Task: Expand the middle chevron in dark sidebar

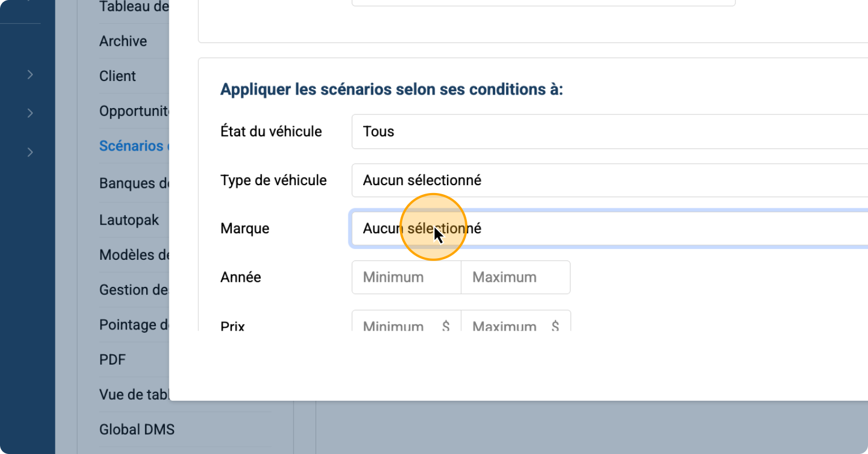Action: [x=30, y=113]
